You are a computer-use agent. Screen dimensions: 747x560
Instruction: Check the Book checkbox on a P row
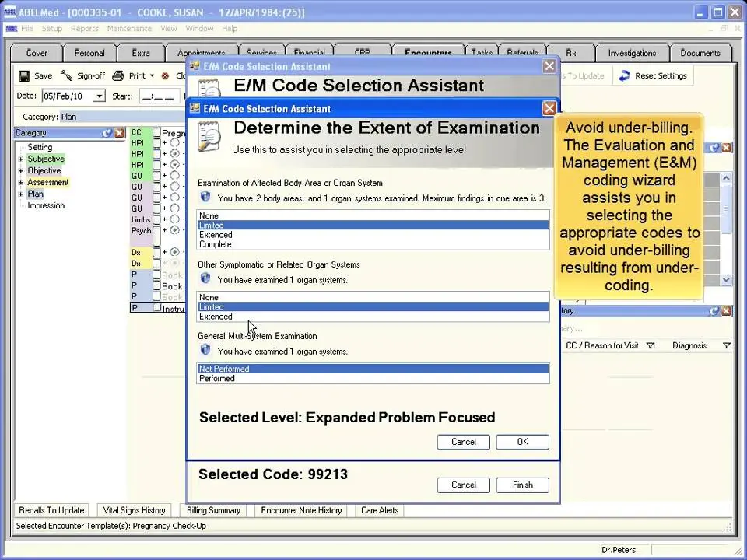coord(156,286)
